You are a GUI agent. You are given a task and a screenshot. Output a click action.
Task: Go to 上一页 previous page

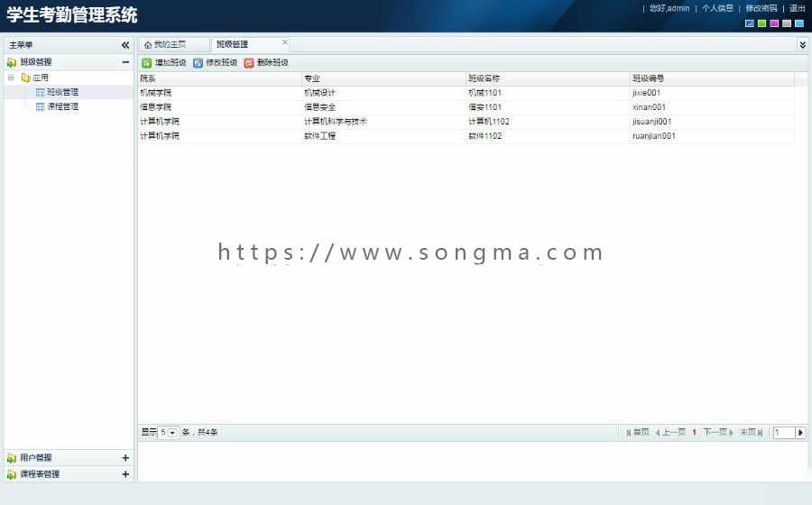(670, 432)
